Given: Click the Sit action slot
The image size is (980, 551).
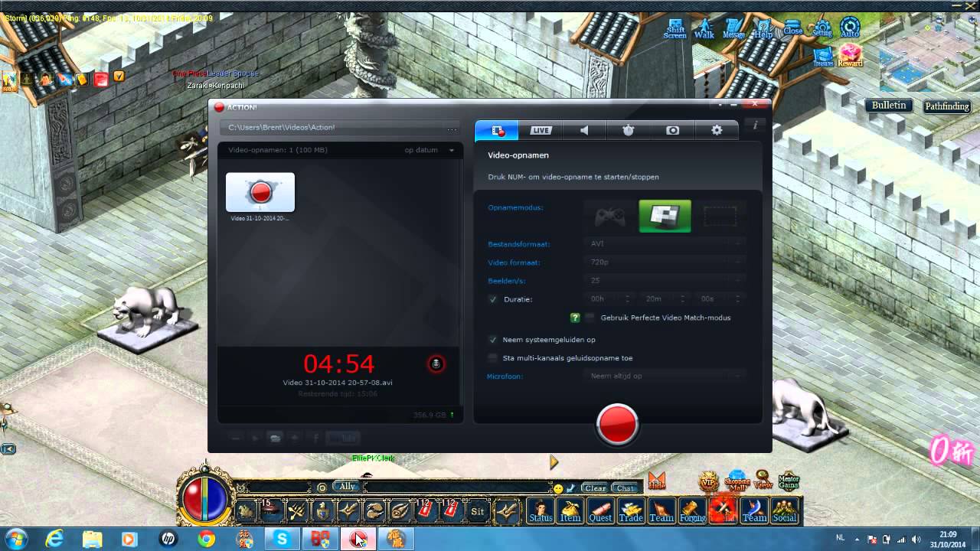Looking at the screenshot, I should (478, 510).
